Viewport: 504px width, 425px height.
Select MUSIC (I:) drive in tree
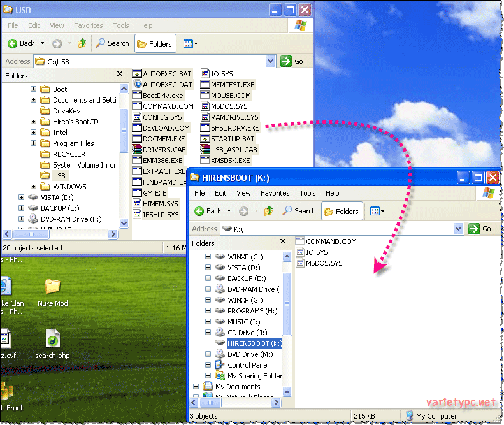click(x=238, y=322)
